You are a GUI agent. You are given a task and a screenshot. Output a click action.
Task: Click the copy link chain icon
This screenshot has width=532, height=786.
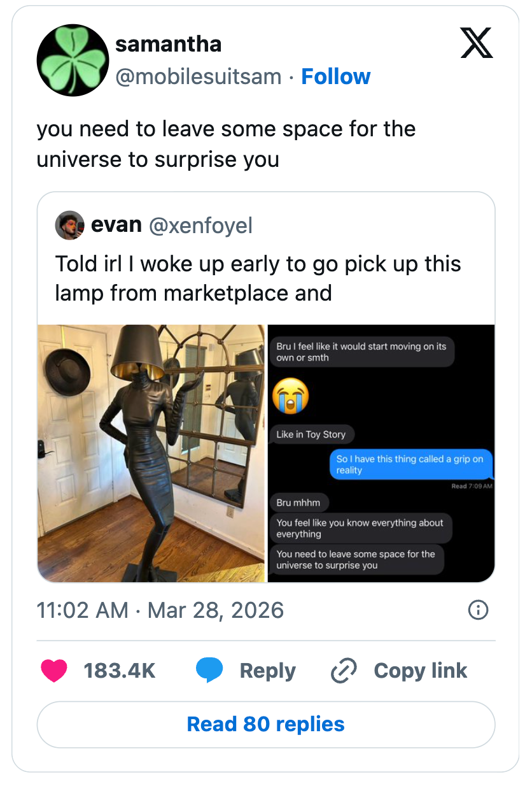343,670
